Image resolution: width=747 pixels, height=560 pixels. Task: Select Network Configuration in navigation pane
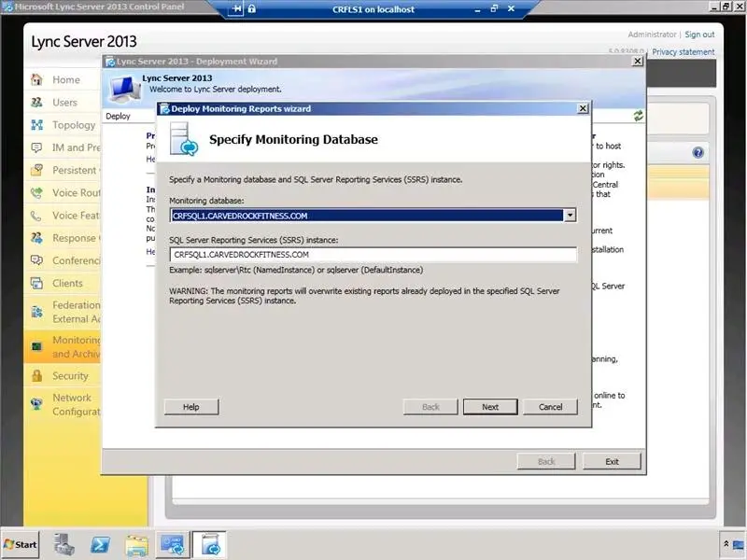pyautogui.click(x=77, y=404)
